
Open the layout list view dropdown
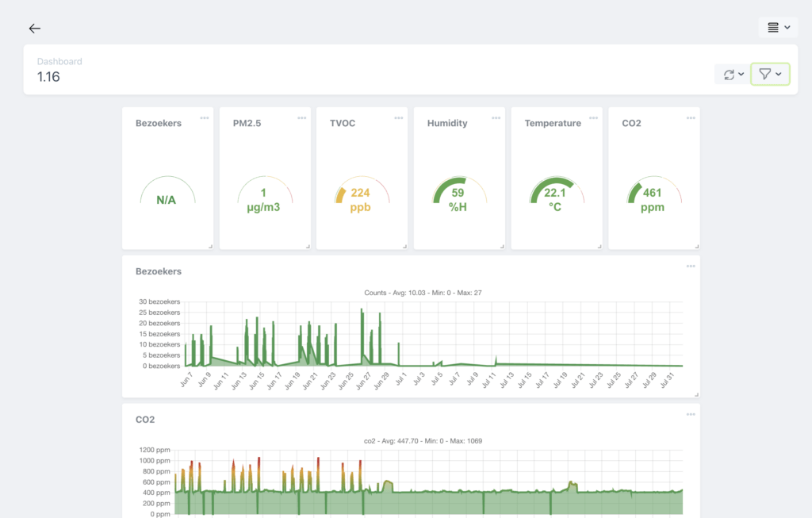coord(778,28)
